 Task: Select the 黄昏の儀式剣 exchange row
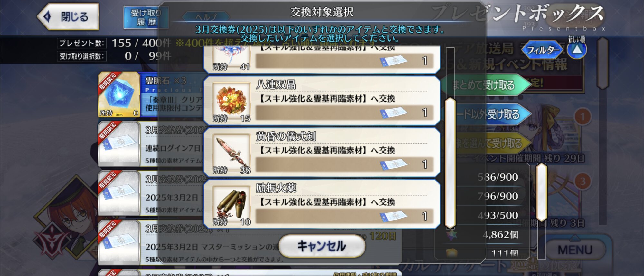(322, 153)
